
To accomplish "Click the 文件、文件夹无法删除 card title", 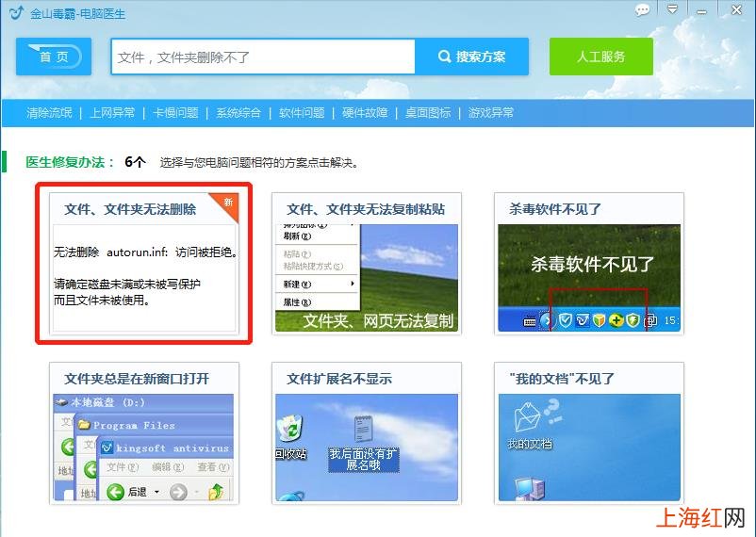I will [130, 209].
